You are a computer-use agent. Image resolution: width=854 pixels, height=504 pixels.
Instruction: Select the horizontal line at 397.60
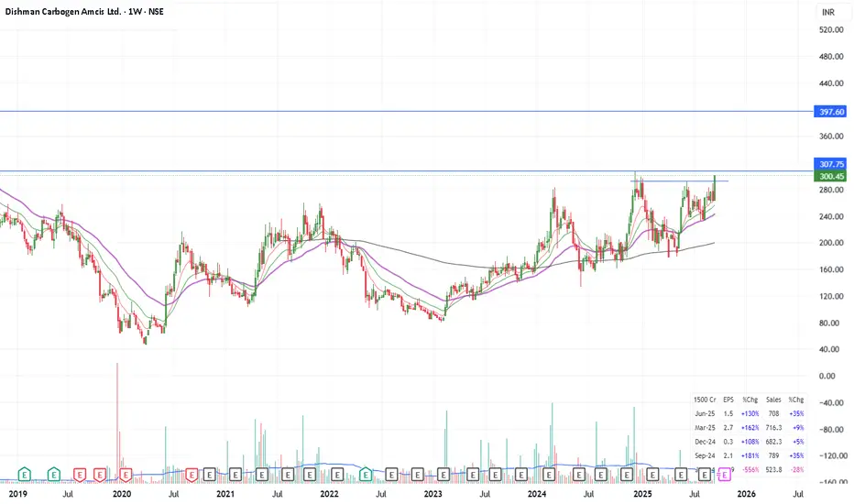point(406,112)
